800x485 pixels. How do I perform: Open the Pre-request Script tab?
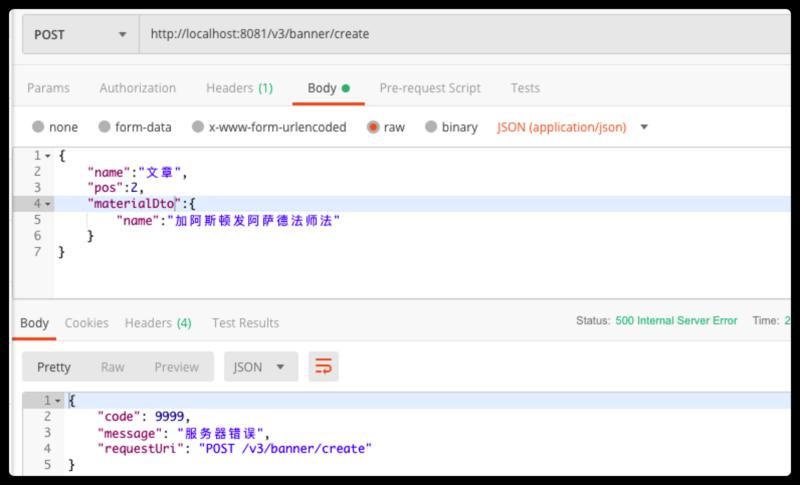(430, 88)
